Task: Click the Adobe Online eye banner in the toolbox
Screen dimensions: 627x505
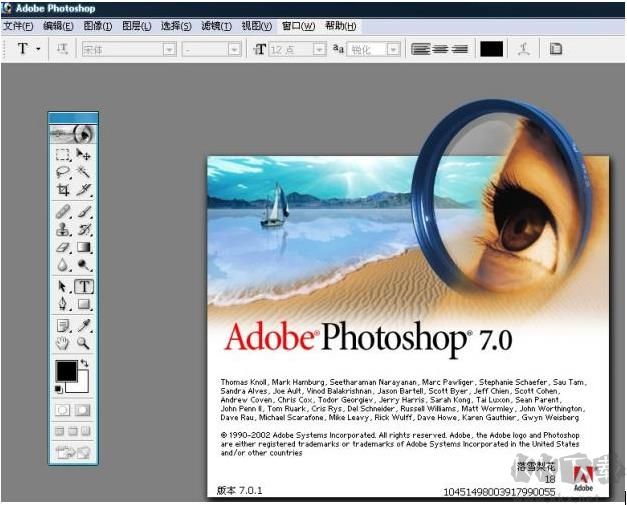Action: coord(73,134)
